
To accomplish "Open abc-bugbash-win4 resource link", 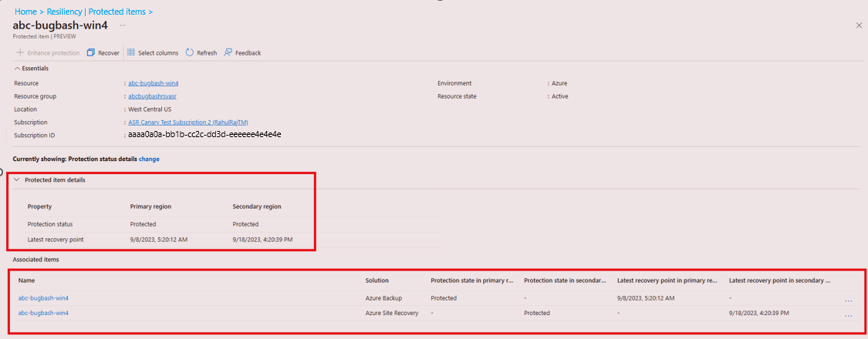I will click(x=154, y=83).
